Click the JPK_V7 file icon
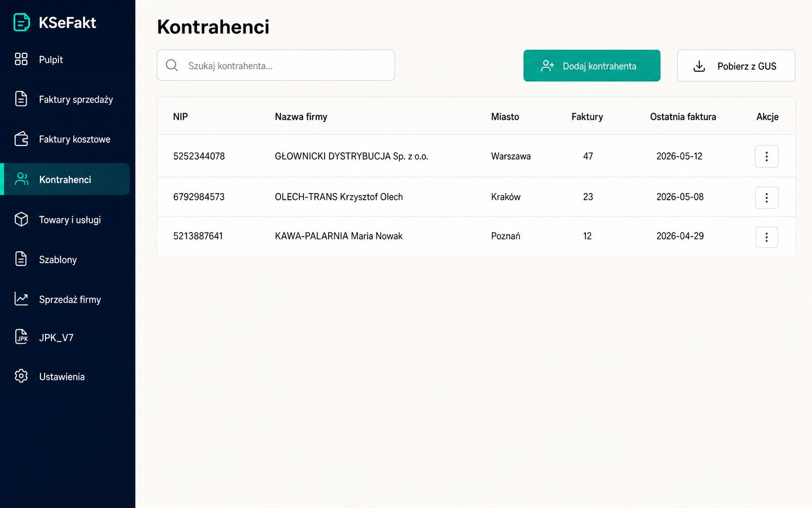The width and height of the screenshot is (812, 508). click(x=21, y=337)
